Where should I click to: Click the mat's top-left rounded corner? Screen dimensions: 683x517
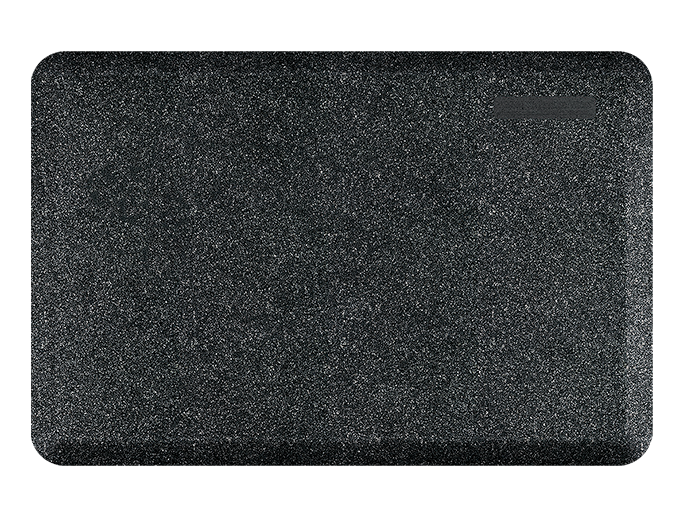[x=45, y=64]
